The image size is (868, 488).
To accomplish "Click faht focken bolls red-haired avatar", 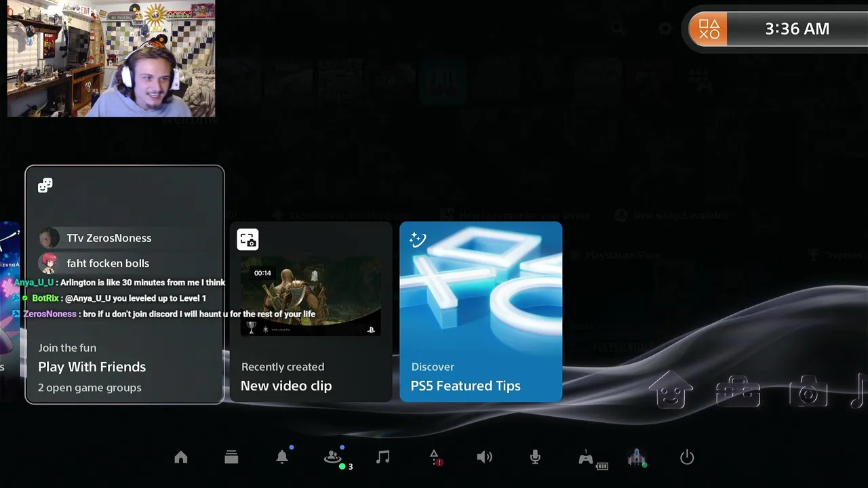I will pyautogui.click(x=48, y=263).
